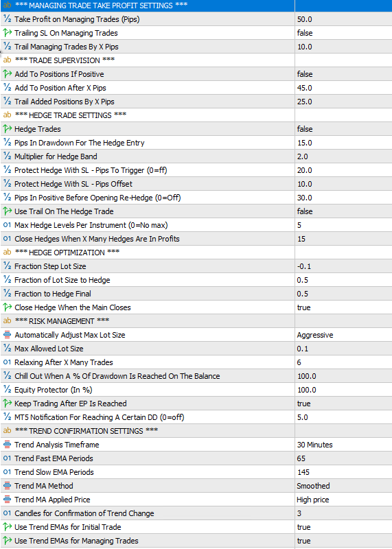
Task: Click the boolean icon beside Keep Trading After EP Is Reached
Action: point(7,404)
